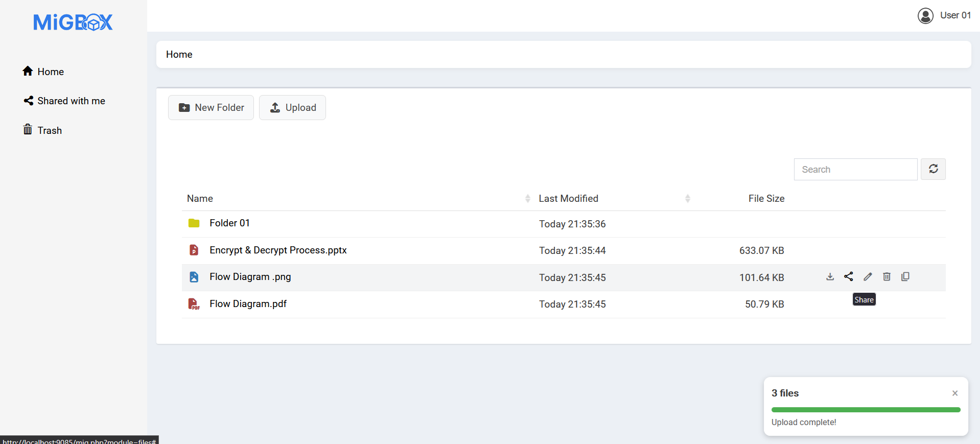Open Encrypt & Decrypt Process.pptx file
The height and width of the screenshot is (444, 980).
[x=278, y=250]
